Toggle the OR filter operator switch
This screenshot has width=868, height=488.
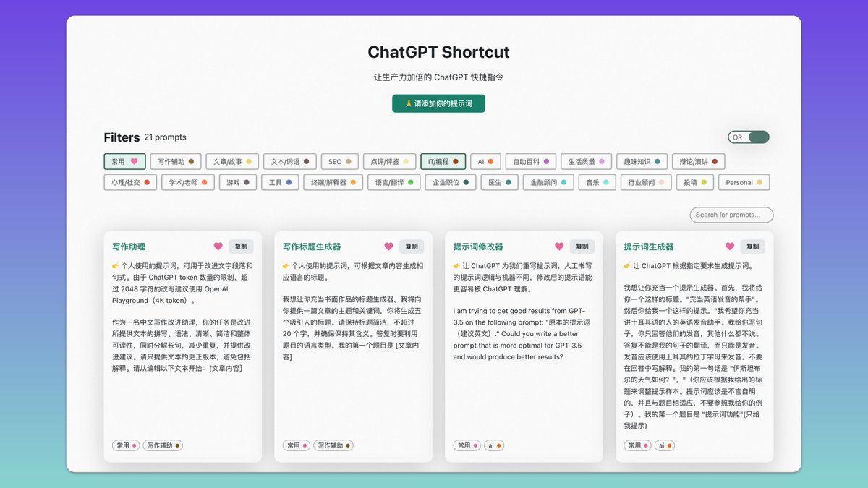click(749, 137)
